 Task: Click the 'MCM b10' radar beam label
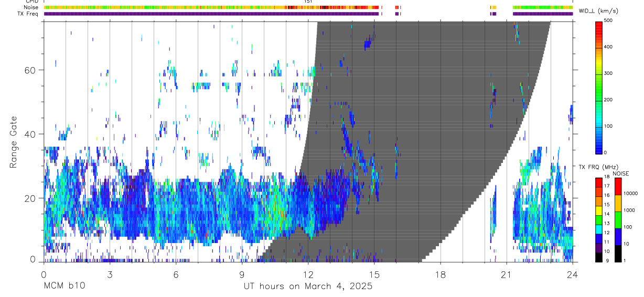click(x=64, y=286)
